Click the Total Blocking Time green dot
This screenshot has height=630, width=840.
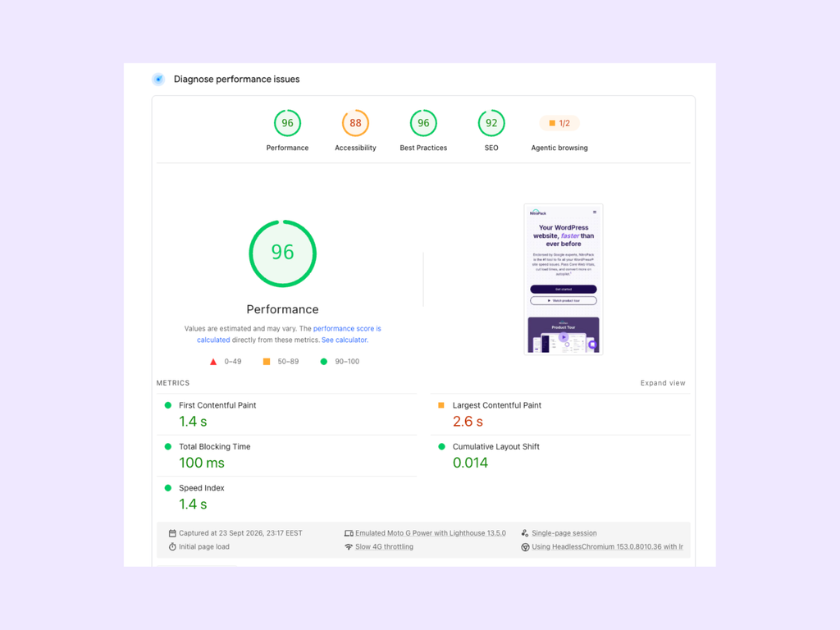pyautogui.click(x=167, y=447)
